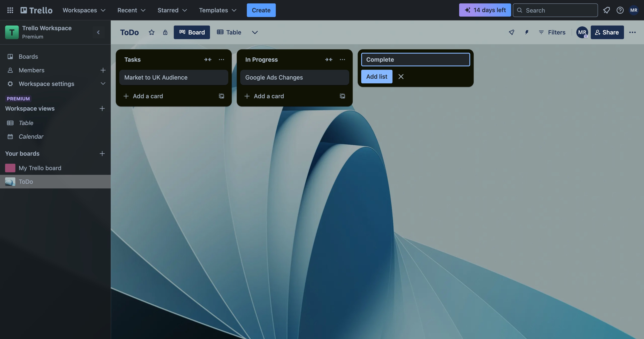Screen dimensions: 644x339
Task: Open the Market to UK Audience card
Action: pos(174,77)
